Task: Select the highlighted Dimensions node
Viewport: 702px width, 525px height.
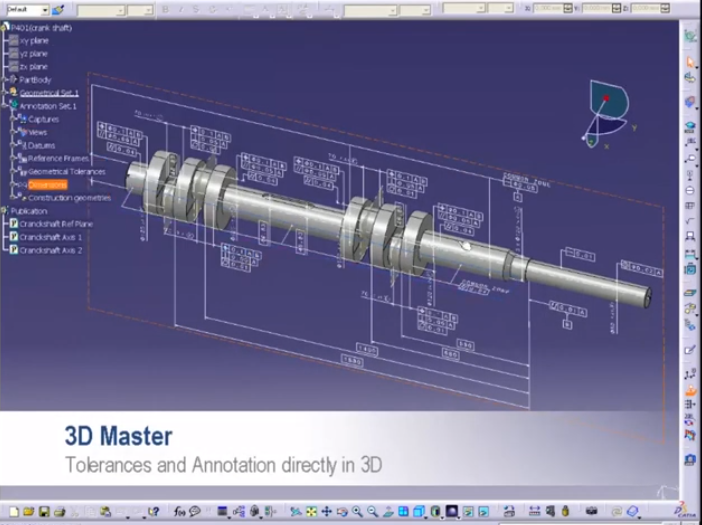Action: 48,185
